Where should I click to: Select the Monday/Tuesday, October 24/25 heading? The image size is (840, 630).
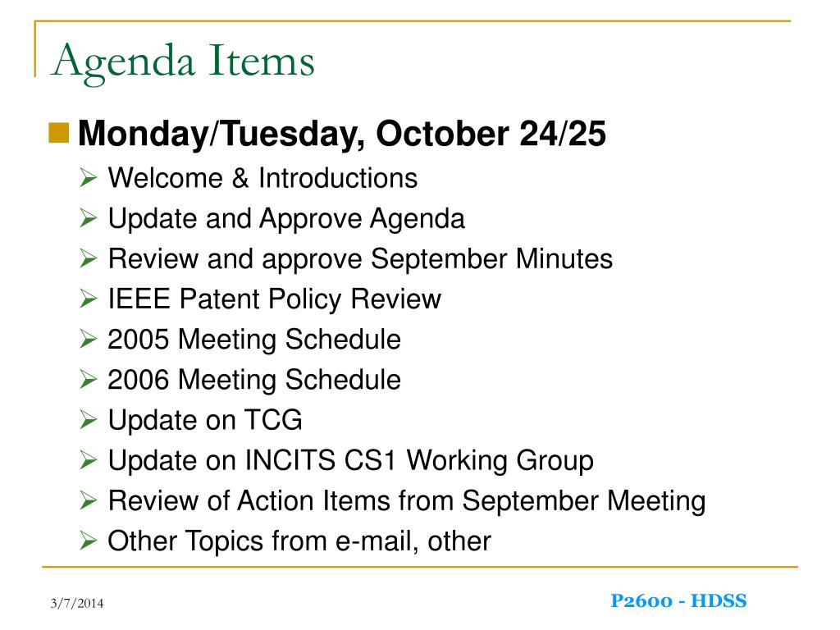pyautogui.click(x=342, y=134)
